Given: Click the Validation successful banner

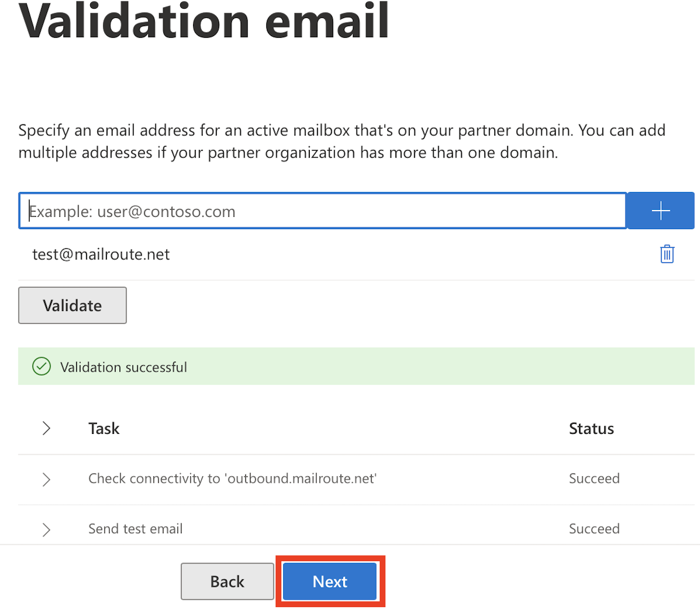Looking at the screenshot, I should coord(356,366).
